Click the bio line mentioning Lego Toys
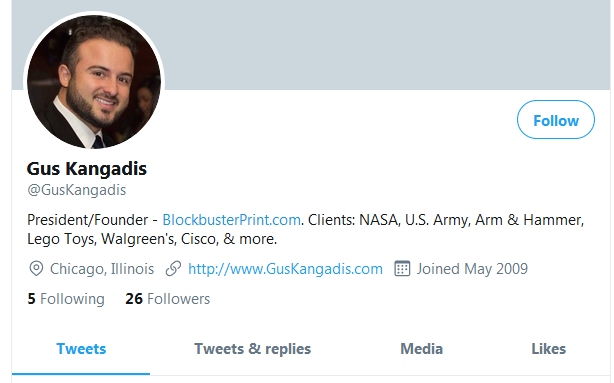The width and height of the screenshot is (614, 383). (x=152, y=239)
